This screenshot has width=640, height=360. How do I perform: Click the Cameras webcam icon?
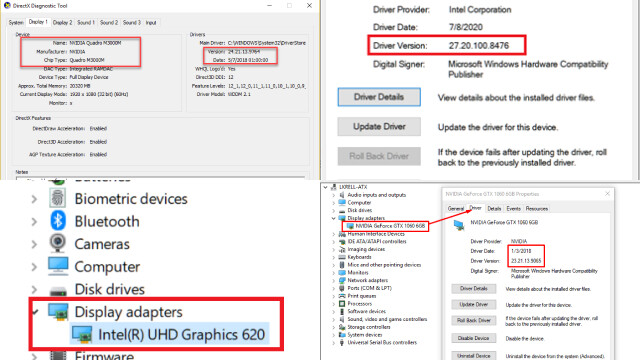[58, 243]
